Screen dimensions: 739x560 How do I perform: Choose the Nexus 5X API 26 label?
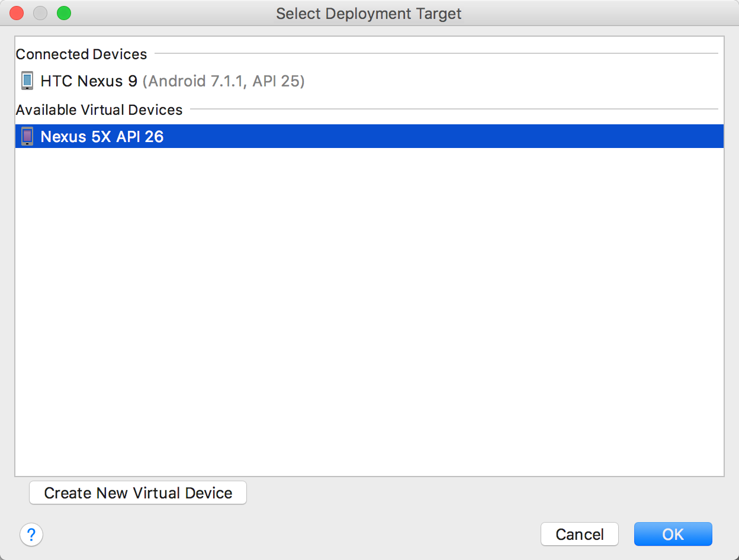pyautogui.click(x=102, y=137)
